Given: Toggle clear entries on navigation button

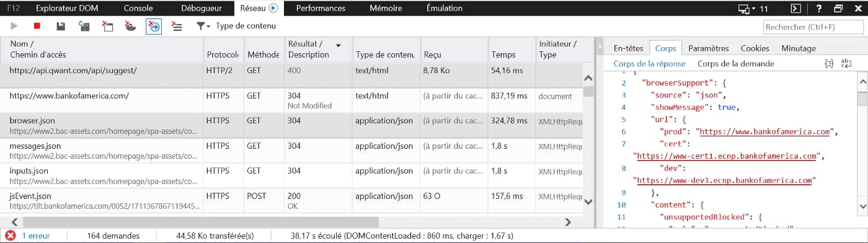Looking at the screenshot, I should 154,26.
